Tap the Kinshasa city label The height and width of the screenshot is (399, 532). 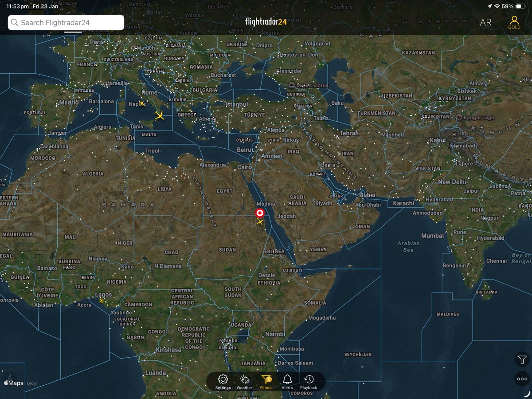168,350
